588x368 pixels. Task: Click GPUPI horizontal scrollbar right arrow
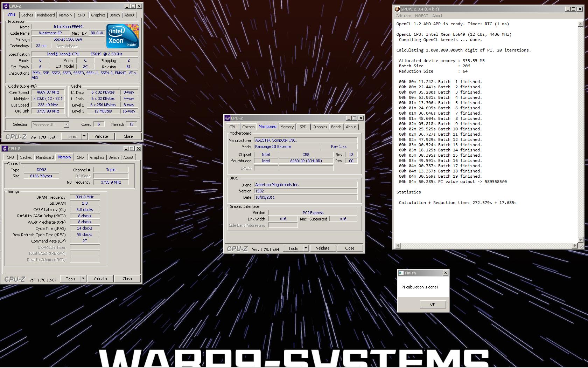click(x=575, y=246)
